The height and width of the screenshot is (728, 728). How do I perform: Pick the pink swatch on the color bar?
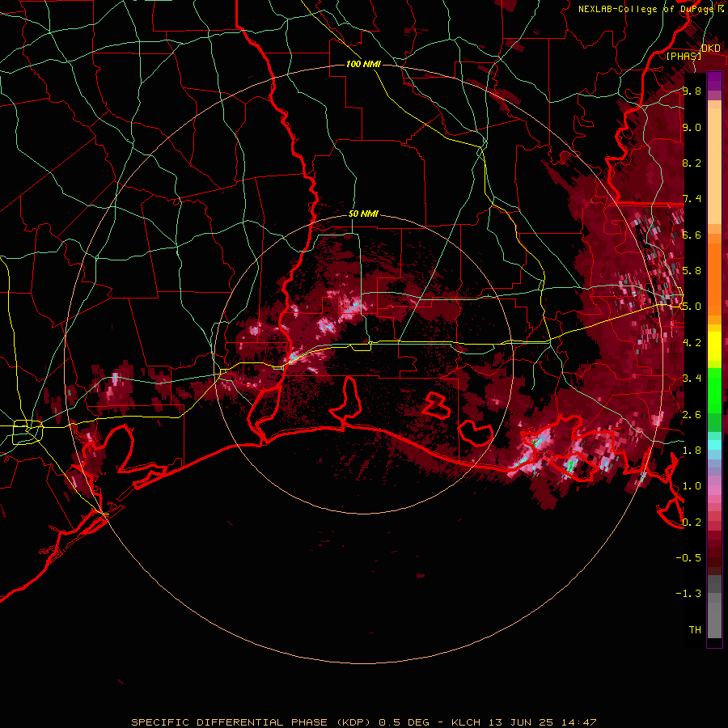[714, 490]
